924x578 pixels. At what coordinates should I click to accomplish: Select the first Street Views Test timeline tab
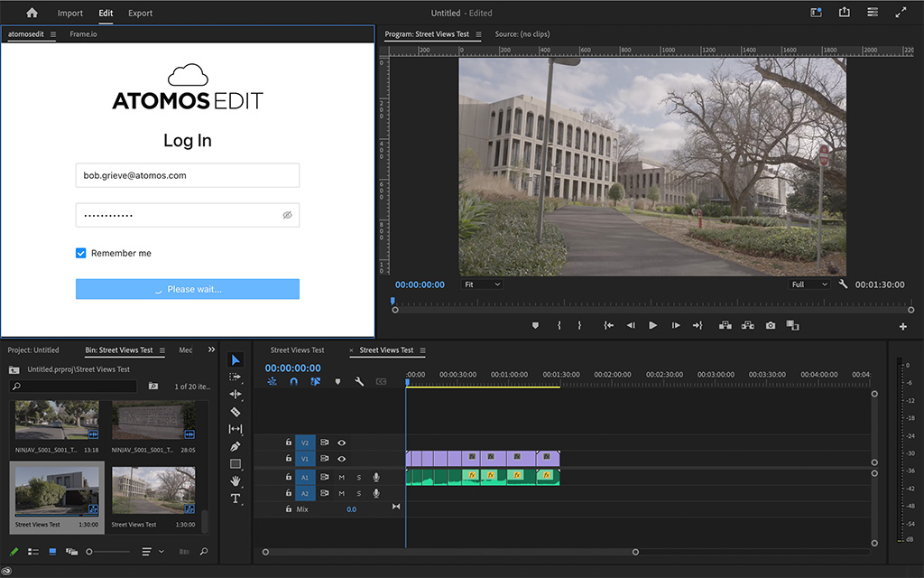pyautogui.click(x=297, y=350)
